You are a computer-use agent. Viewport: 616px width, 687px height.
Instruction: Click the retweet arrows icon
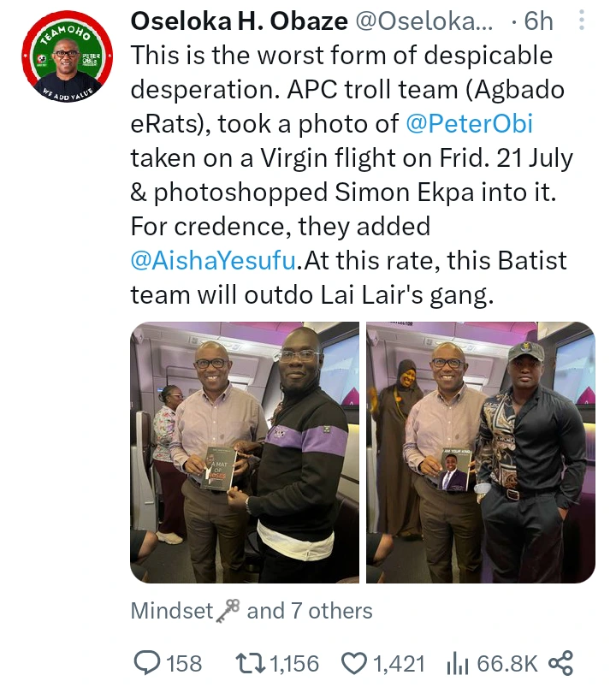point(250,662)
